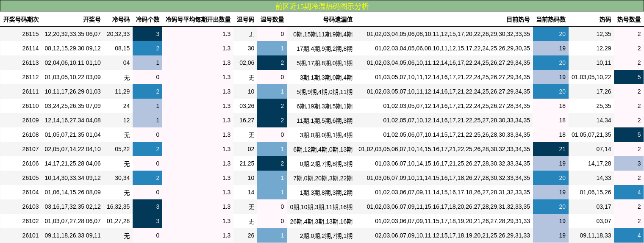
Task: Click winning numbers 02,05,07,14,22 04,10
Action: pos(73,149)
